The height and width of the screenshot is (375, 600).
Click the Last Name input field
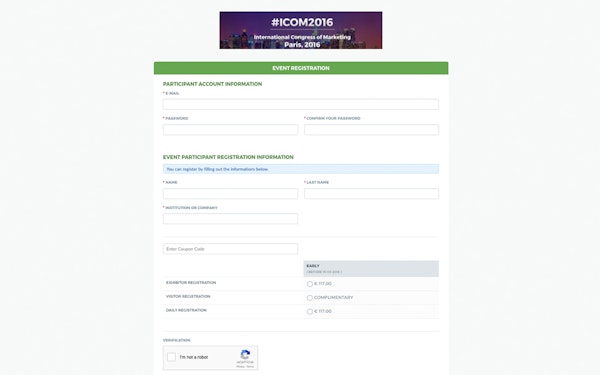(x=372, y=194)
